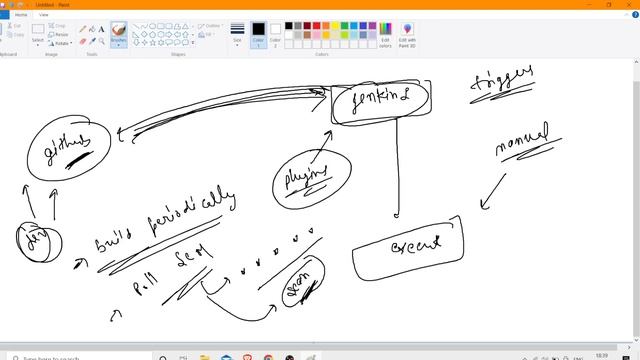Select the Pencil tool

pos(83,29)
